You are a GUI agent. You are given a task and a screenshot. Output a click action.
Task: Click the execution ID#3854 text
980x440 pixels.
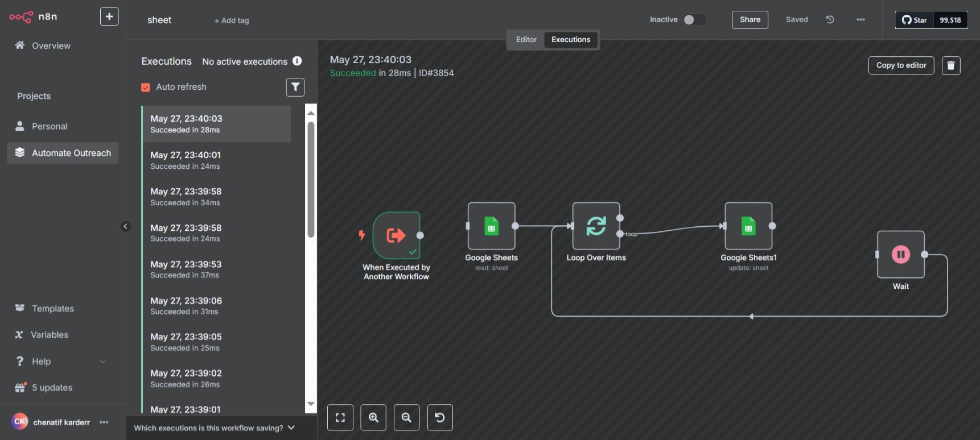coord(437,73)
